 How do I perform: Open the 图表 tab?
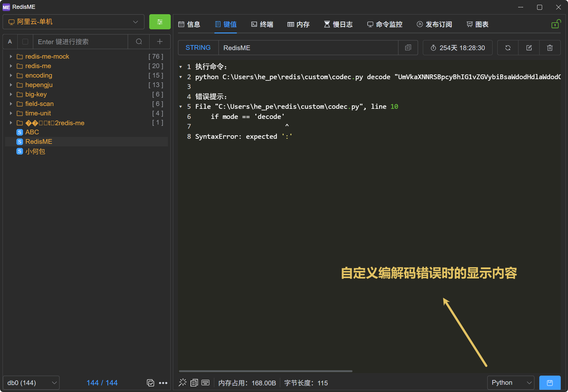477,24
